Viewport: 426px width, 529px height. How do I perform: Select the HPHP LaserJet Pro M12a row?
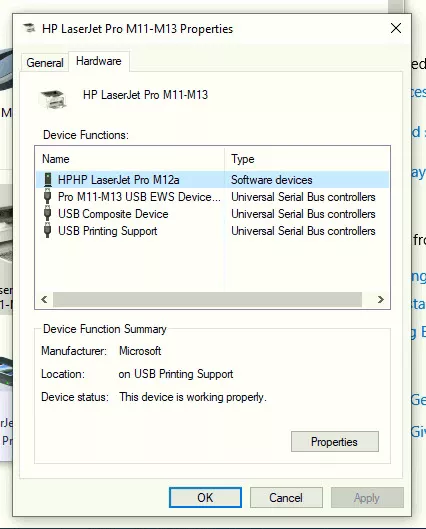coord(212,180)
